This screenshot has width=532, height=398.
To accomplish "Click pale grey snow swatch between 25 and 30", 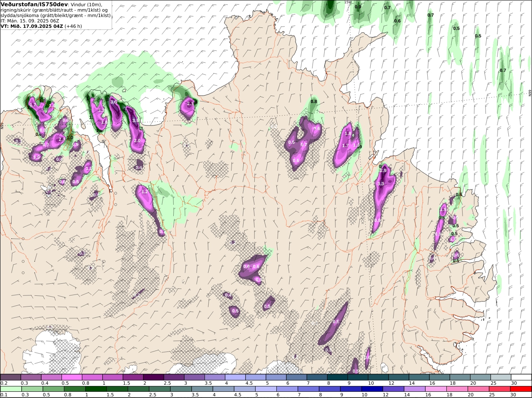I will (x=501, y=377).
